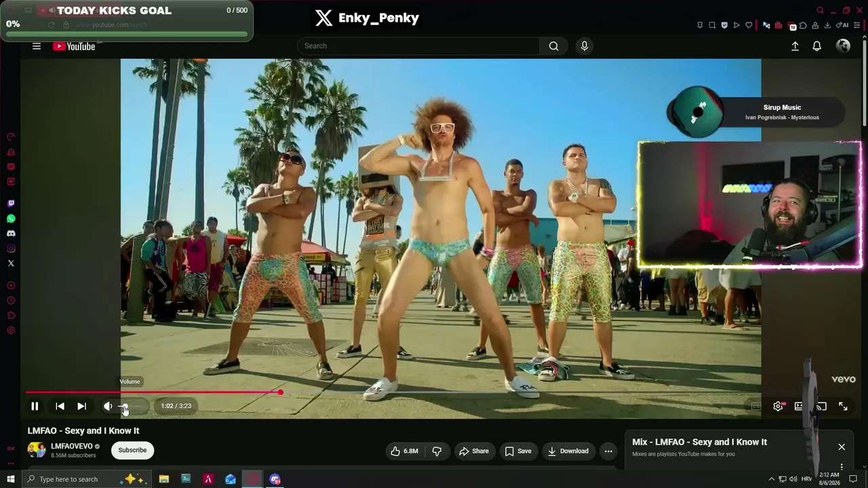Screen dimensions: 868x488
Task: Open the Mix panel three-dot options
Action: click(x=842, y=467)
